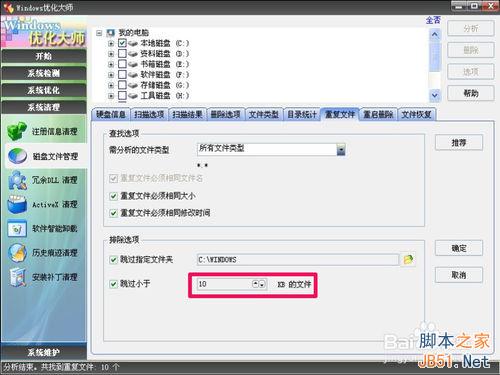This screenshot has width=500, height=375.
Task: Click the 确定 button
Action: (x=459, y=248)
